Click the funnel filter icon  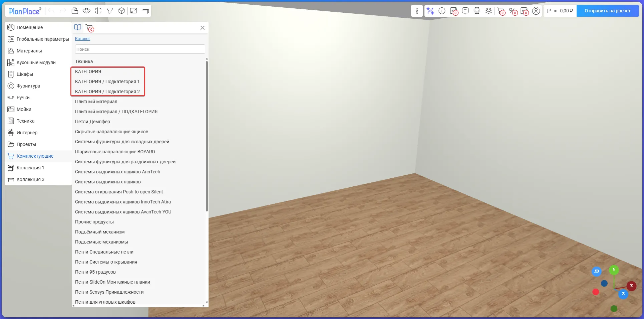(x=110, y=11)
